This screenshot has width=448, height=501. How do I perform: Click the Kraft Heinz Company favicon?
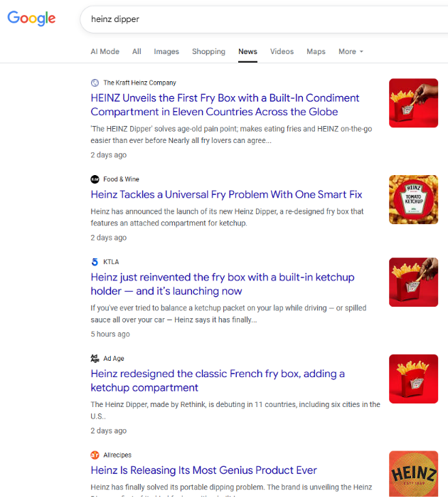coord(95,83)
